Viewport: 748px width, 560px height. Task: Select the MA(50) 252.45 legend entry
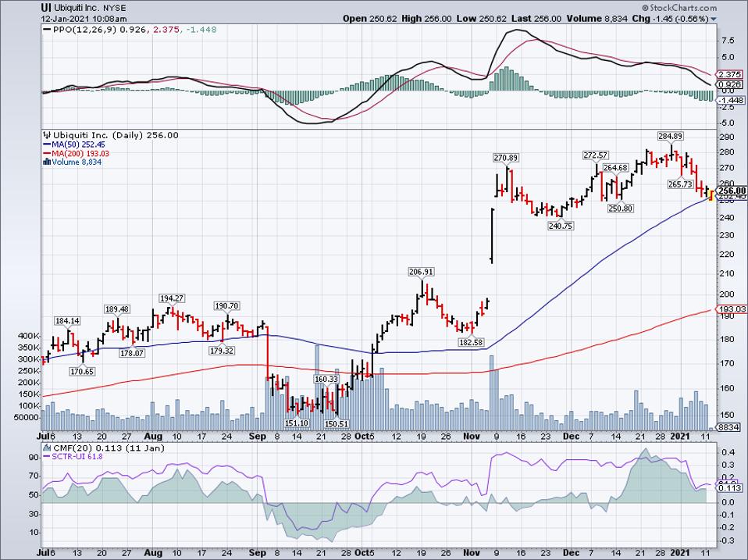79,144
